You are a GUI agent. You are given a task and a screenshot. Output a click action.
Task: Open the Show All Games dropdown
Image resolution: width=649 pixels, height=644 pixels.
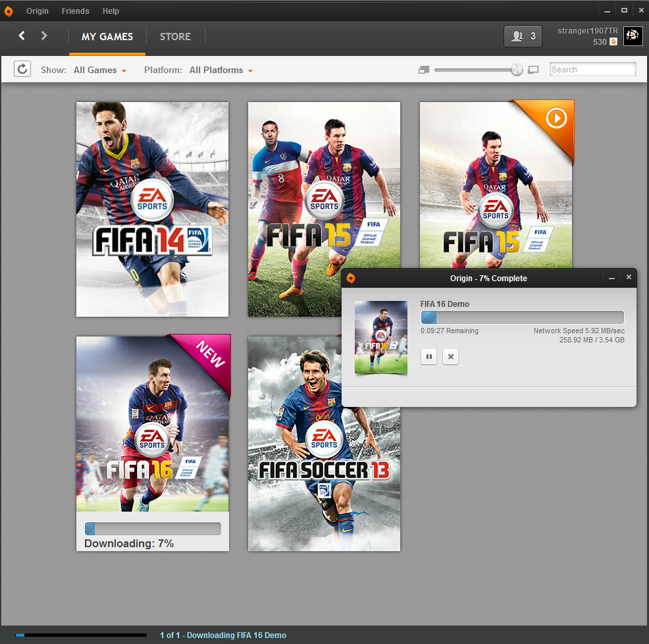(x=100, y=70)
